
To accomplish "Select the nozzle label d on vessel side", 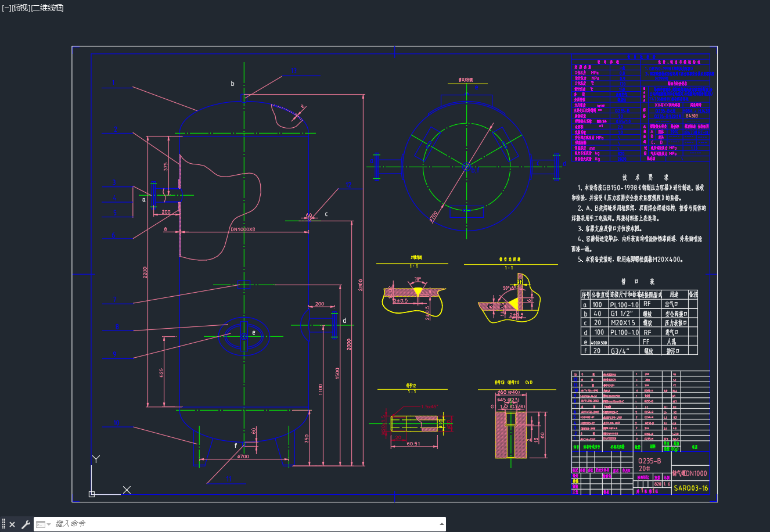I will [x=344, y=321].
